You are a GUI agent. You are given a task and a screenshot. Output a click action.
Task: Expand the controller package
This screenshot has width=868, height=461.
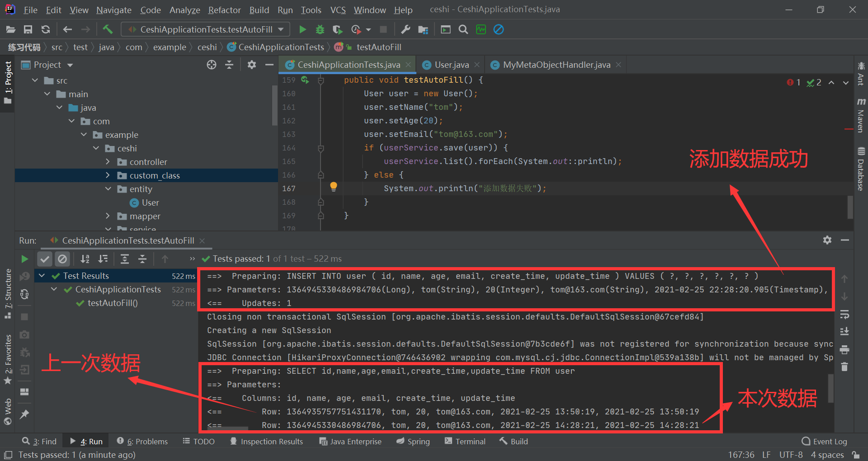[108, 162]
